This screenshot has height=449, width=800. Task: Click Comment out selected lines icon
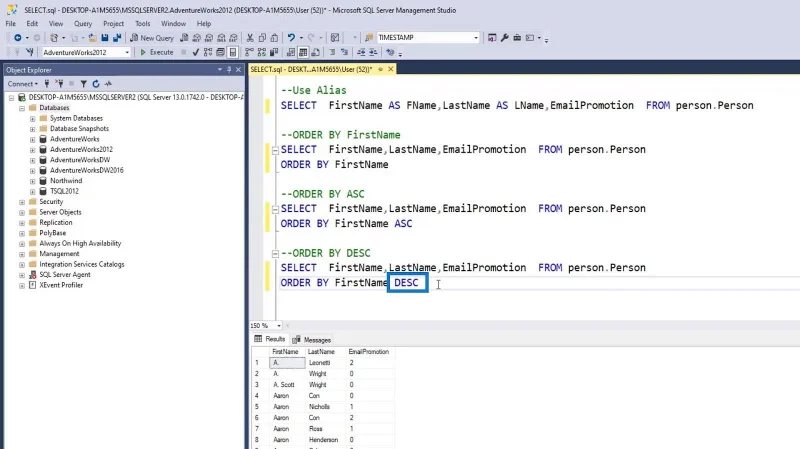point(332,52)
